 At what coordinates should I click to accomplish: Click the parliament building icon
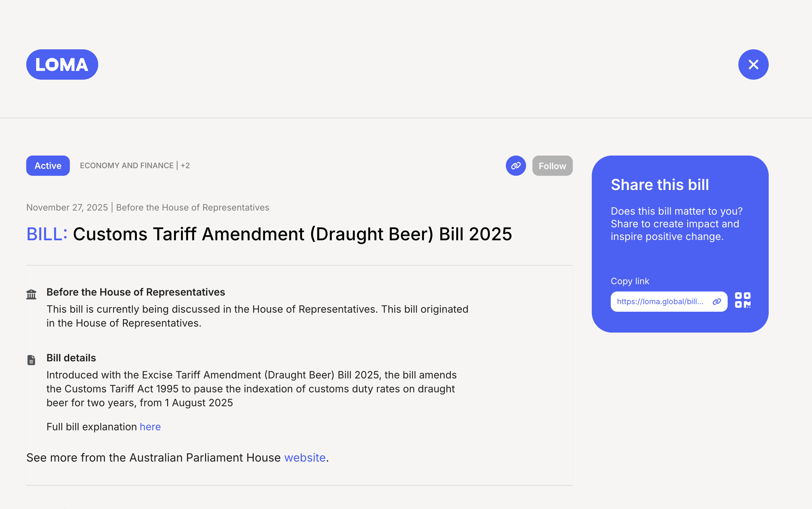click(x=31, y=295)
